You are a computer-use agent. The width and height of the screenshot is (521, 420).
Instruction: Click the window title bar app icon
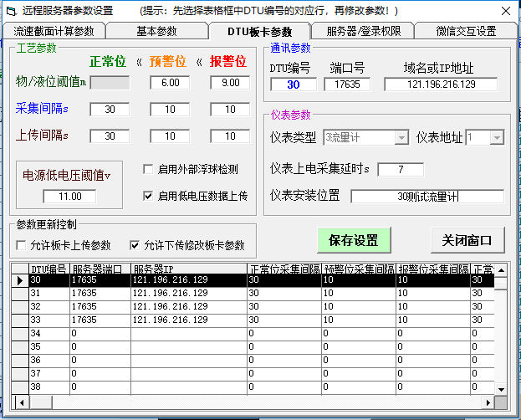(9, 10)
